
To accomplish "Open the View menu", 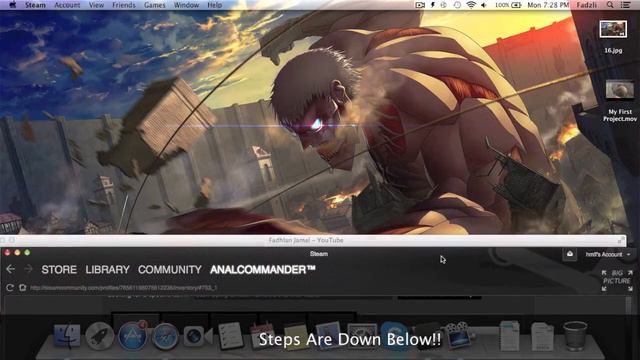I will coord(96,5).
